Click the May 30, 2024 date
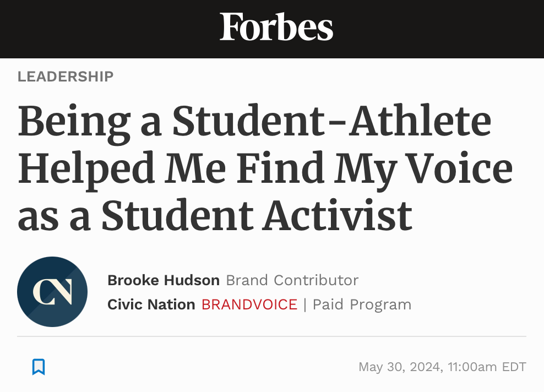This screenshot has width=544, height=392. pos(400,367)
